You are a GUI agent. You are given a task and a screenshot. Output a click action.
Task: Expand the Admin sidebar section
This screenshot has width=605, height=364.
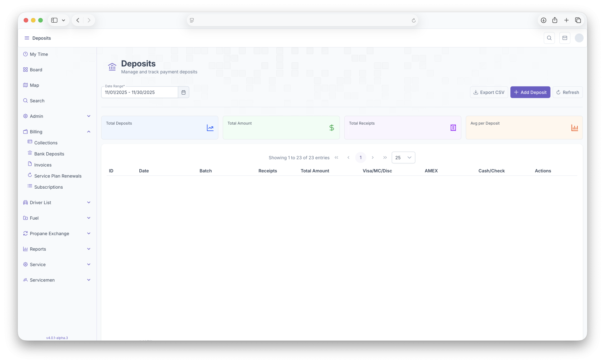point(89,116)
